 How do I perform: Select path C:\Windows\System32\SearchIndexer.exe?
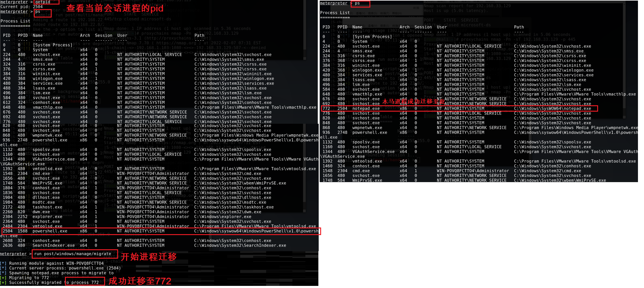click(x=240, y=246)
